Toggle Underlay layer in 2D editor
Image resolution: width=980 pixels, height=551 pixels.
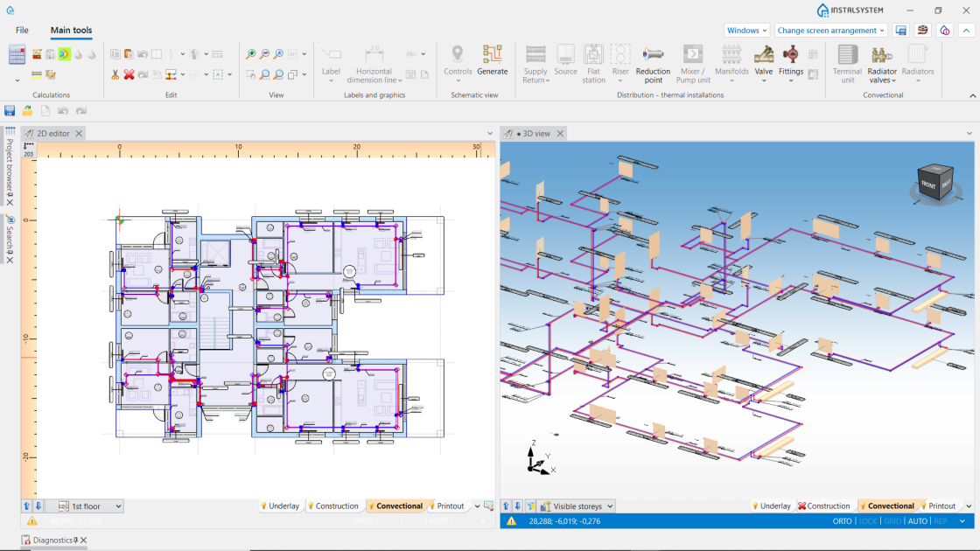(280, 506)
